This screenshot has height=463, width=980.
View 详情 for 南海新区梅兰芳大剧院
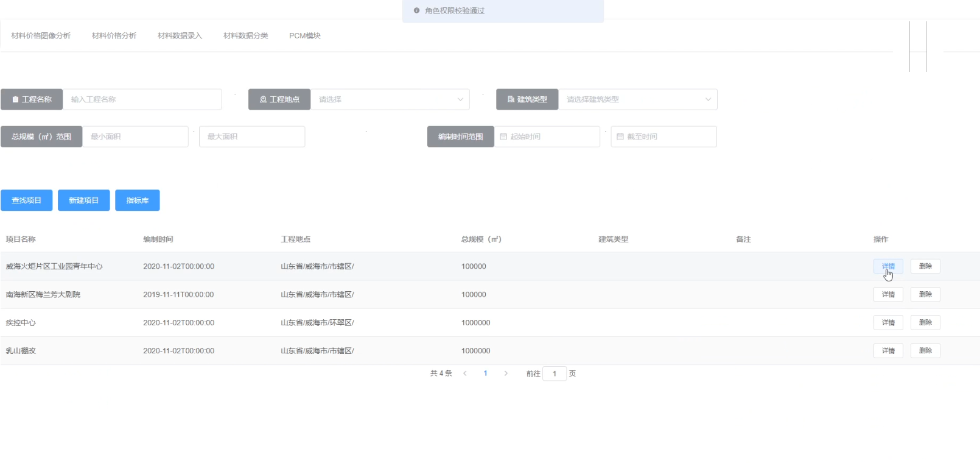(888, 294)
